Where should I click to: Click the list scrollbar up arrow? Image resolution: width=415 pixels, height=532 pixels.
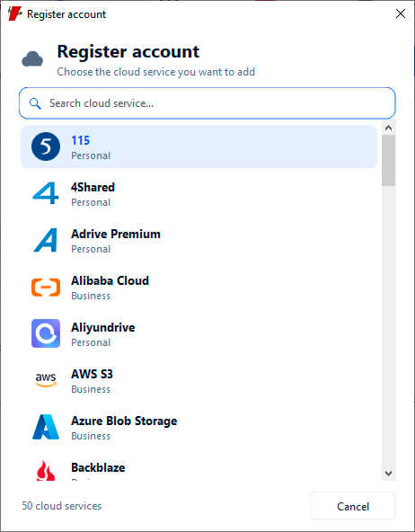[389, 128]
